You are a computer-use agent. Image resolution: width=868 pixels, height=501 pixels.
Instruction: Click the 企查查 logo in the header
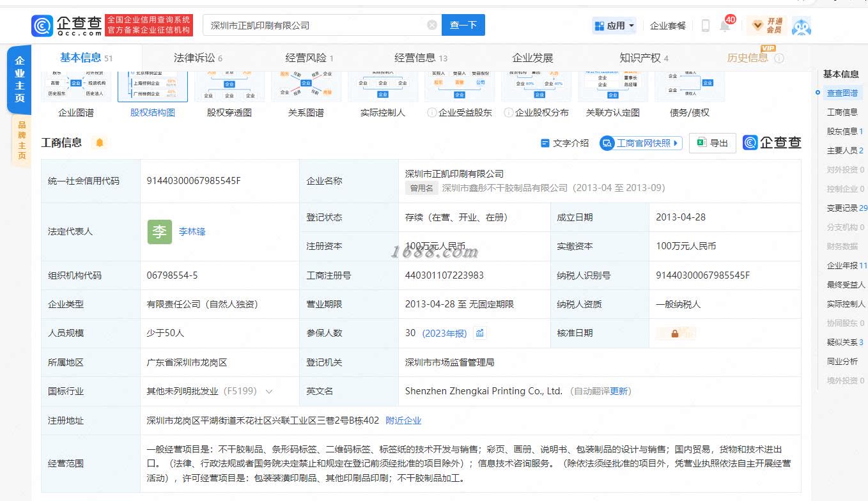(66, 25)
